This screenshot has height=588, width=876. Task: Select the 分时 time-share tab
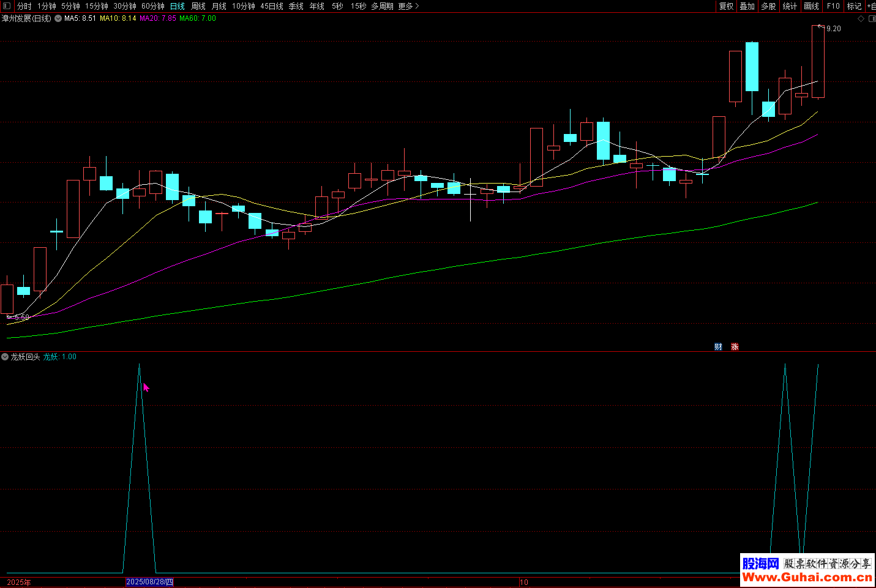coord(24,6)
